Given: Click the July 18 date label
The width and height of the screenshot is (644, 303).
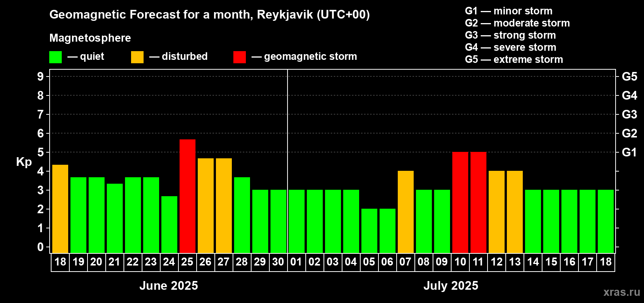Looking at the screenshot, I should point(606,262).
